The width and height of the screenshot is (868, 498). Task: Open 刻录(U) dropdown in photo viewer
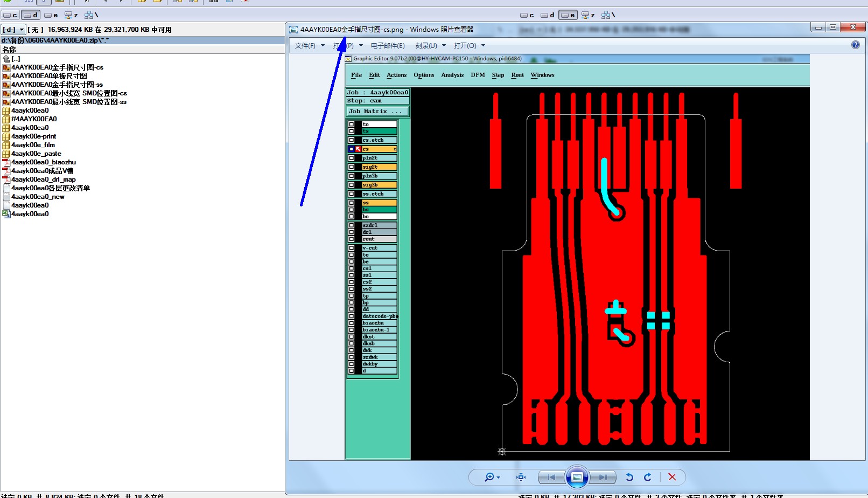(x=430, y=46)
